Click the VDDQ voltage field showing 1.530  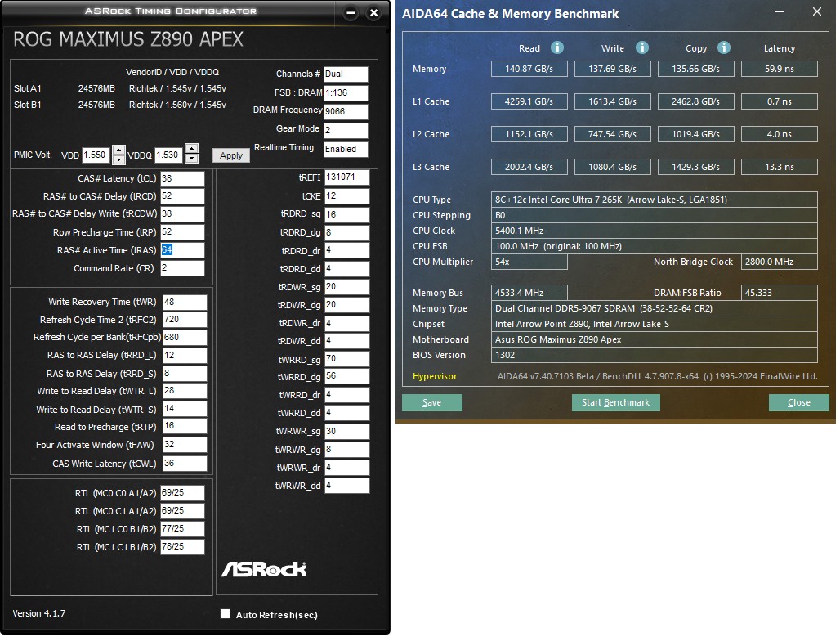(169, 155)
